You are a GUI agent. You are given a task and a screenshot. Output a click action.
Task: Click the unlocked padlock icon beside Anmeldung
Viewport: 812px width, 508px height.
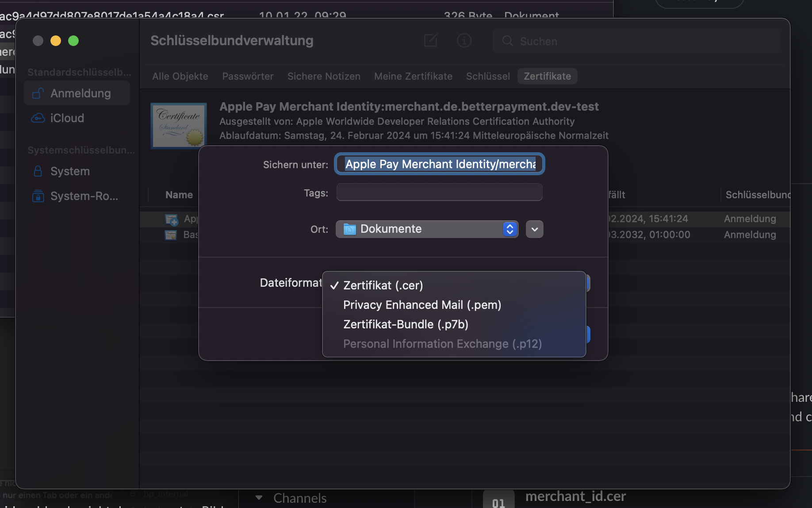tap(38, 93)
